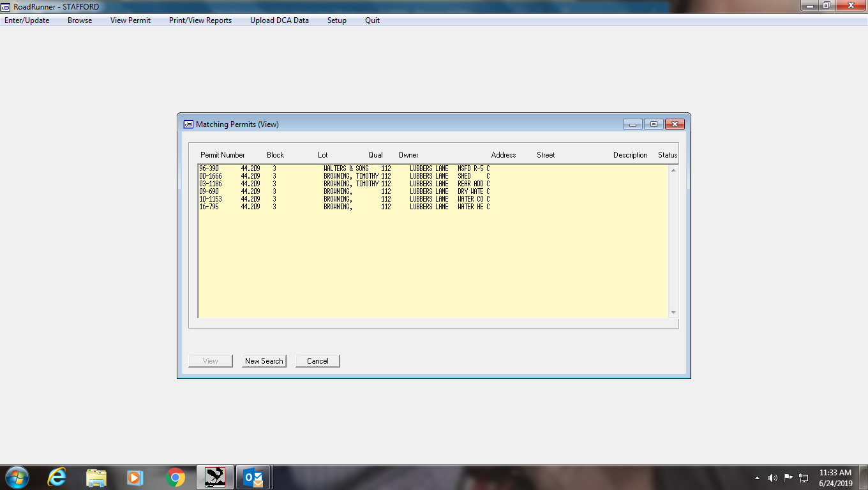Open File Explorer from the taskbar
This screenshot has width=868, height=490.
point(96,477)
